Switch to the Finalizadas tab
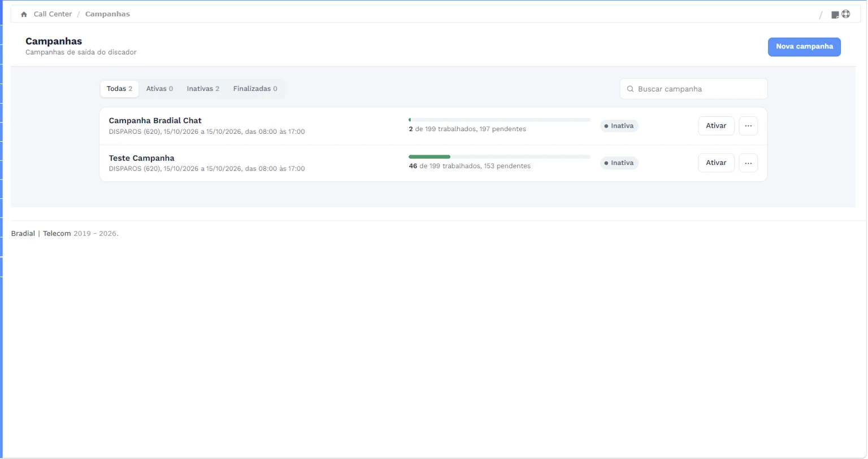This screenshot has height=459, width=868. (x=255, y=89)
